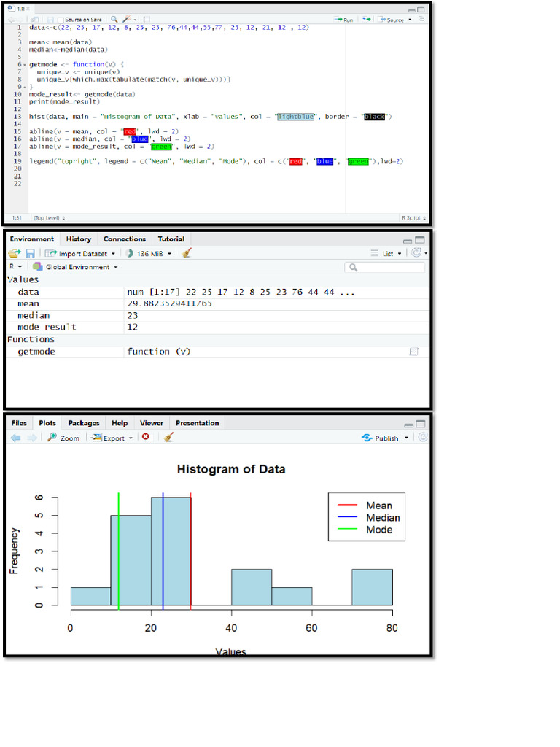This screenshot has width=560, height=747.
Task: Enable the Source on Save checkbox
Action: [61, 20]
